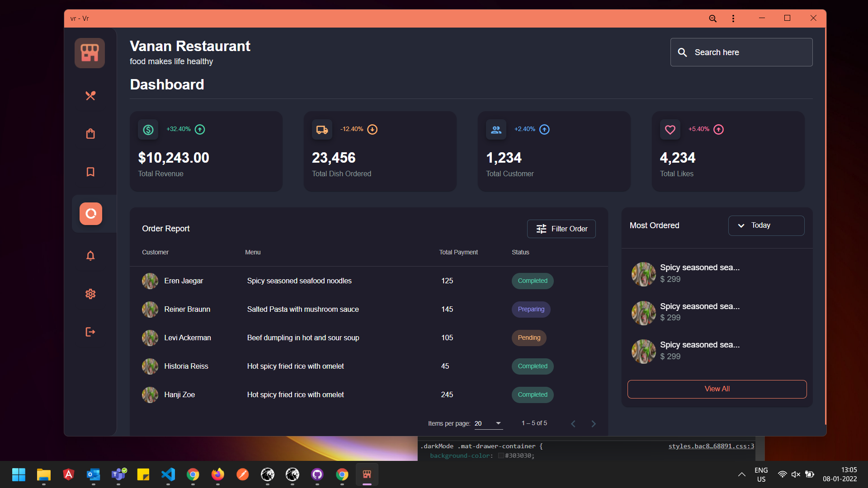Click the Search here input field

[741, 52]
